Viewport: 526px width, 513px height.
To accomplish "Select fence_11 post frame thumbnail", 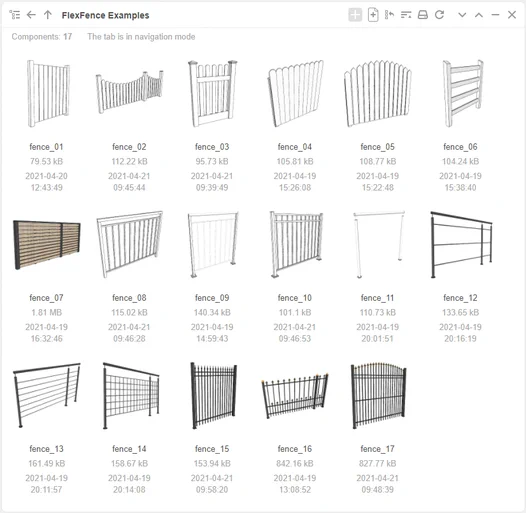I will pos(378,244).
